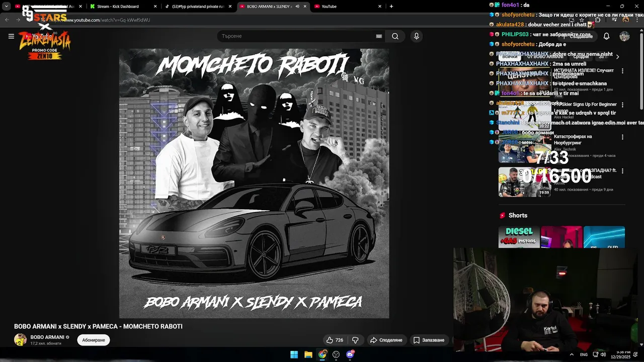This screenshot has height=362, width=644.
Task: Open a new browser tab
Action: 391,7
